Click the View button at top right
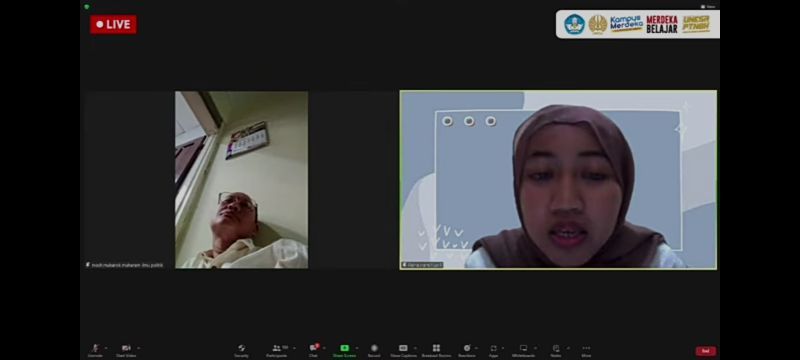This screenshot has width=800, height=360. click(x=708, y=7)
